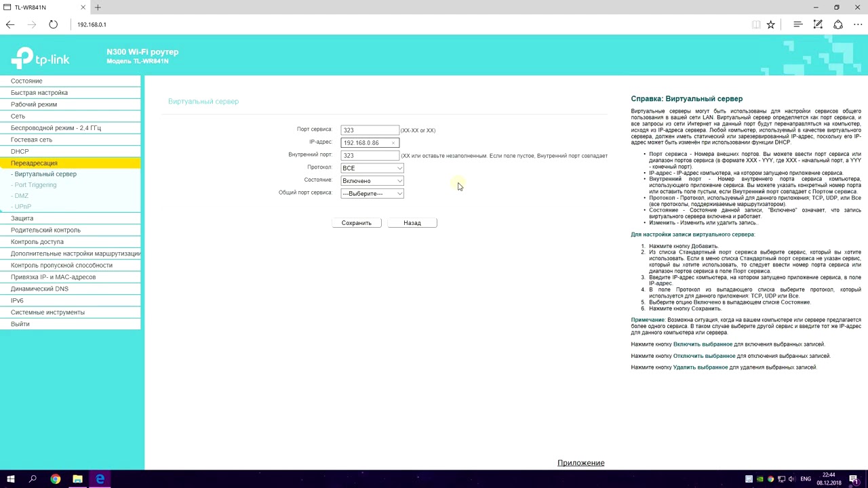Click the Приложение link at bottom
This screenshot has width=868, height=488.
[580, 463]
